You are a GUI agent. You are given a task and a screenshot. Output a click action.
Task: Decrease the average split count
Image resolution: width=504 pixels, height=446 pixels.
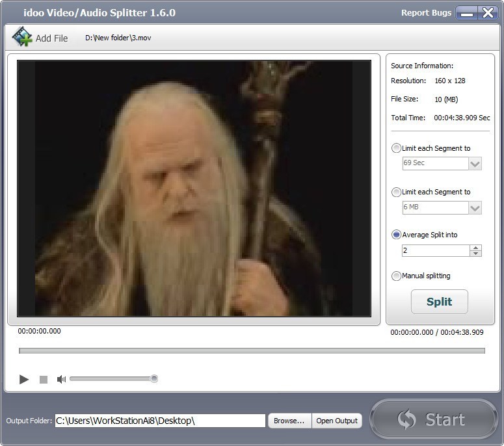(475, 253)
